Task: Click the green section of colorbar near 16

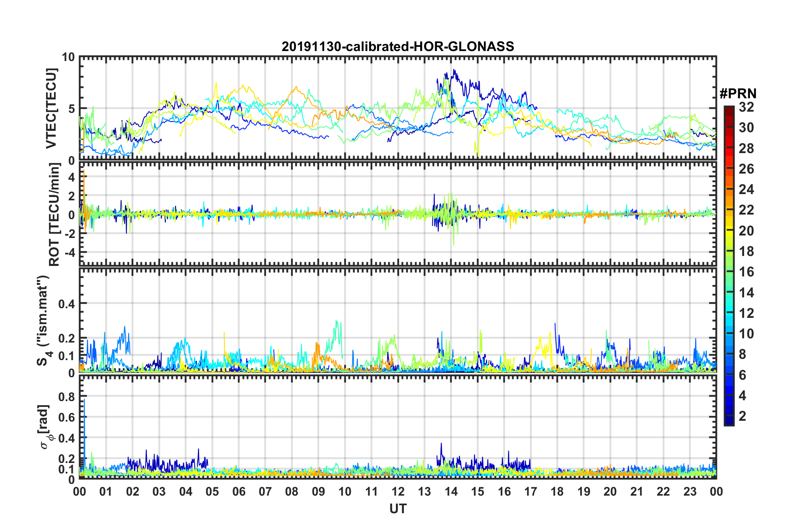Action: coord(729,272)
